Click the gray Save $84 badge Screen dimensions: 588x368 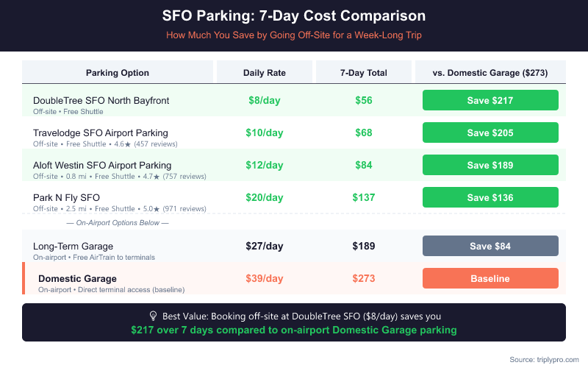(490, 246)
